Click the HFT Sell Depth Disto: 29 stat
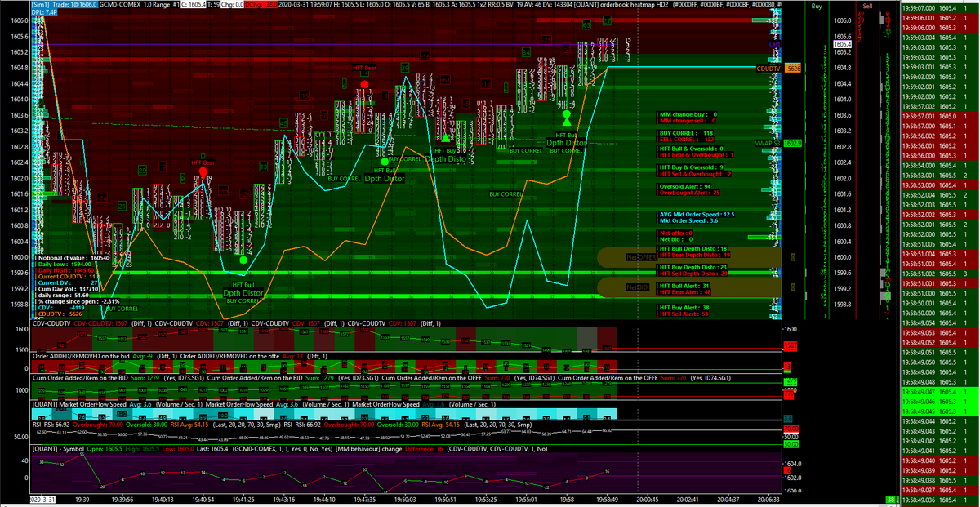 pyautogui.click(x=693, y=273)
